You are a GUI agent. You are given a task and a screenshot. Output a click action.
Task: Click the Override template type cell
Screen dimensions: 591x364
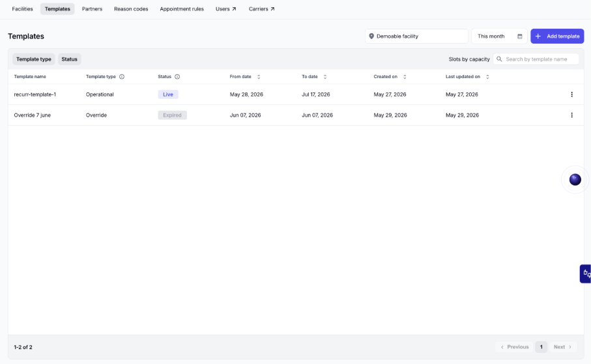point(96,115)
